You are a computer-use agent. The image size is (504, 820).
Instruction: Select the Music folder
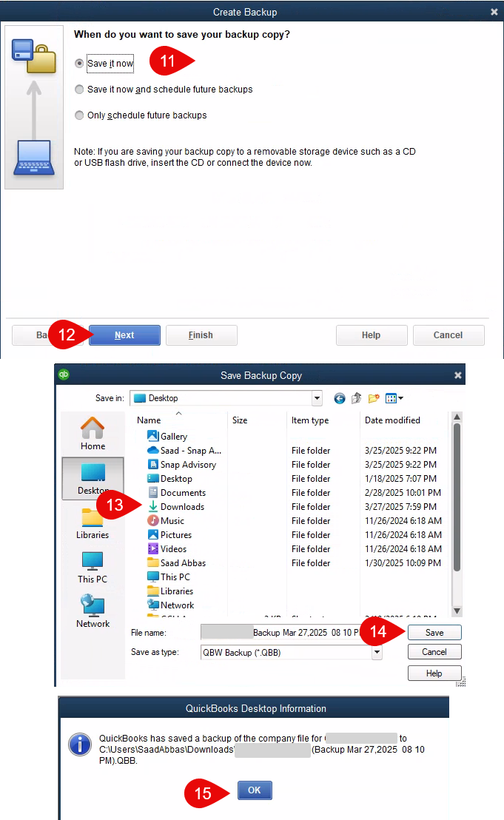166,521
